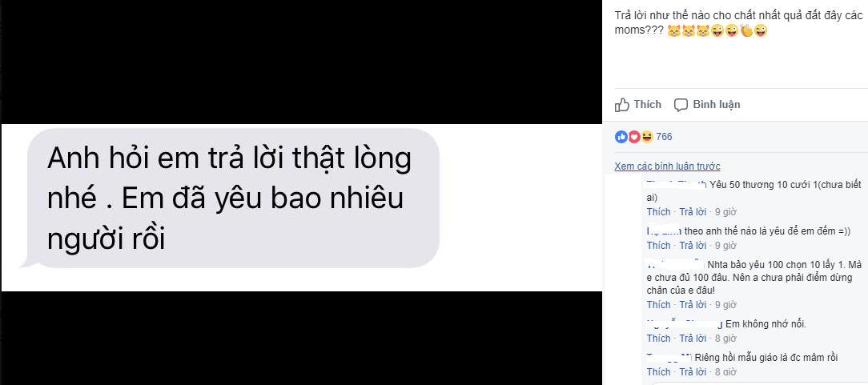The width and height of the screenshot is (868, 385).
Task: Open the 9 giờ timestamp on the first comment
Action: coord(725,212)
